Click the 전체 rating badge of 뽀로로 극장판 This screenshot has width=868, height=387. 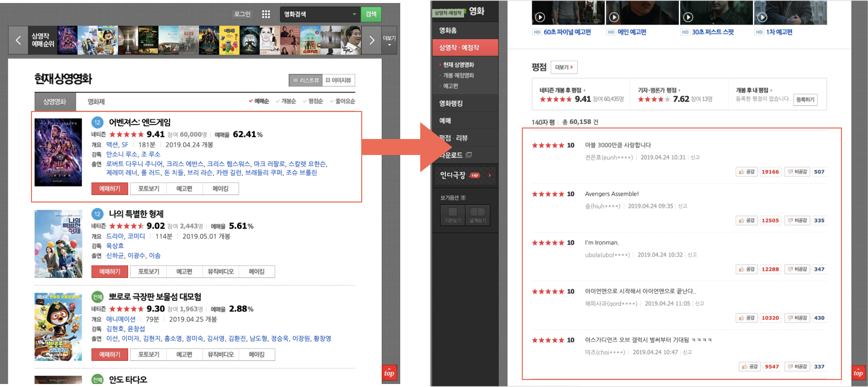pos(97,296)
